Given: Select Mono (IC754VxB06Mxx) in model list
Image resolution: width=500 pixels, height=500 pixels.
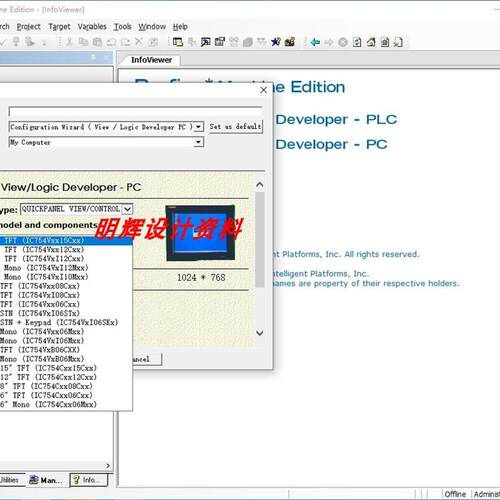Looking at the screenshot, I should pyautogui.click(x=66, y=359).
